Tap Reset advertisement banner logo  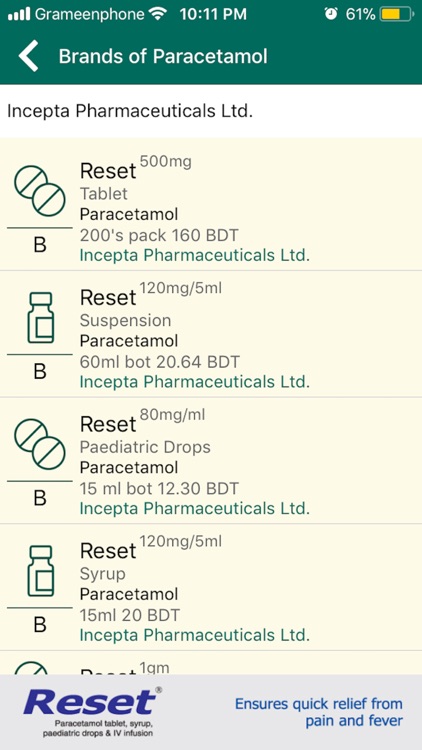tap(92, 702)
